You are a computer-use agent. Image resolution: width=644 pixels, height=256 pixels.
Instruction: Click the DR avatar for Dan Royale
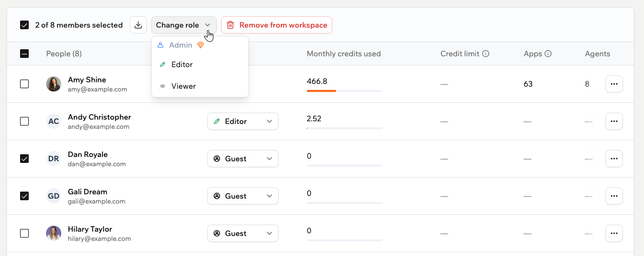54,159
